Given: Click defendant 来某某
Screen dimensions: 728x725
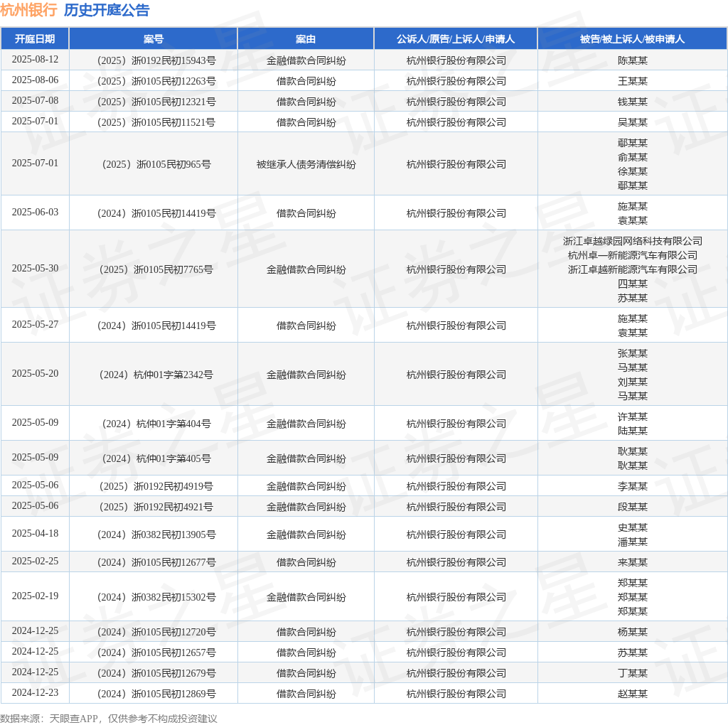Looking at the screenshot, I should click(x=632, y=562).
